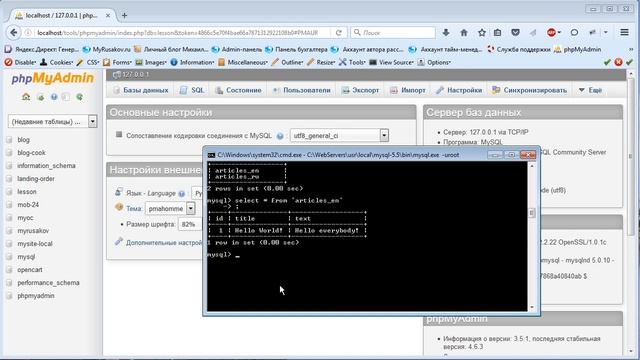Open the Импорт tab
This screenshot has height=360, width=640.
pyautogui.click(x=407, y=90)
